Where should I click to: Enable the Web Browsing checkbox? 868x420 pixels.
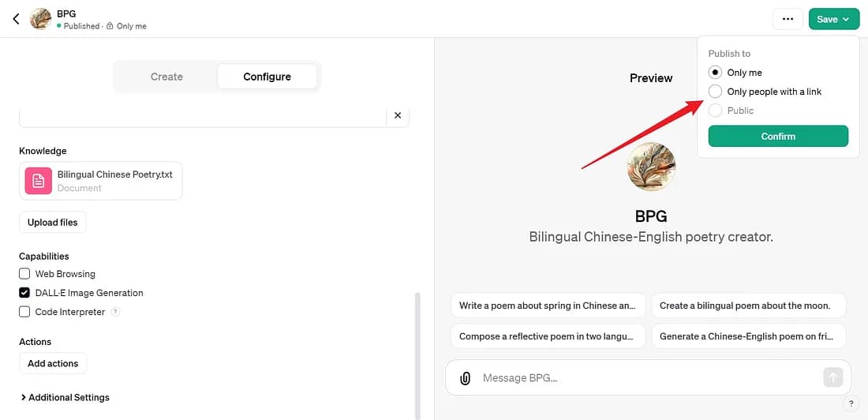click(x=24, y=274)
